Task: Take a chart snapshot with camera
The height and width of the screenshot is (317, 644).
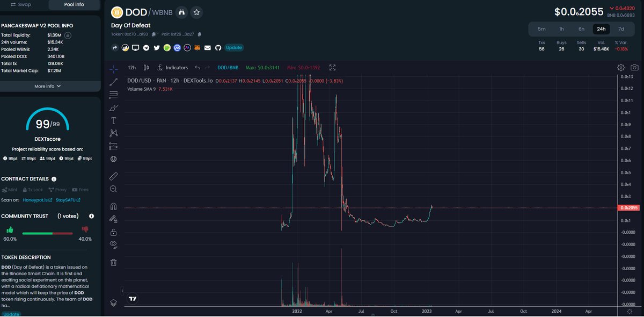Action: point(634,68)
